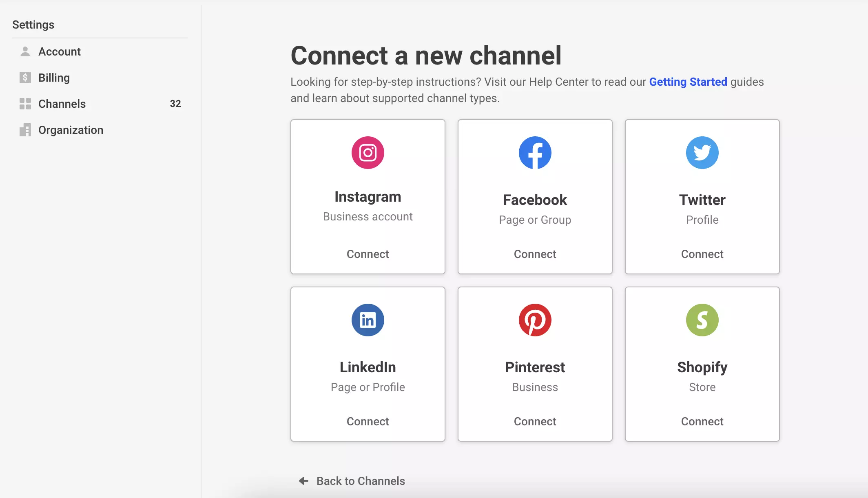Click the Facebook logo icon

(x=535, y=153)
